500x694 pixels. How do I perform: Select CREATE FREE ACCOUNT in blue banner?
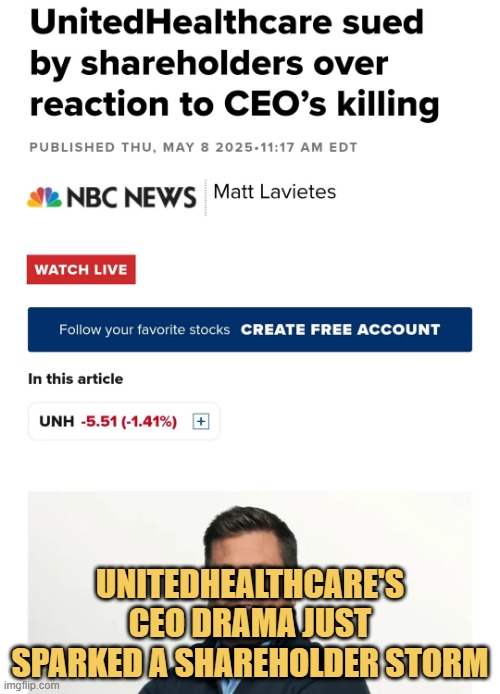pos(340,330)
